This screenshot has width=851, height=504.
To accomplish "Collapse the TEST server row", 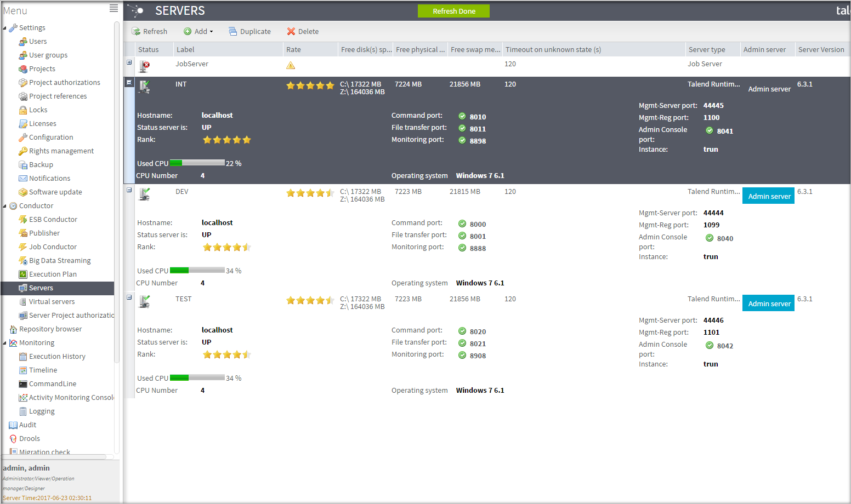I will 129,297.
